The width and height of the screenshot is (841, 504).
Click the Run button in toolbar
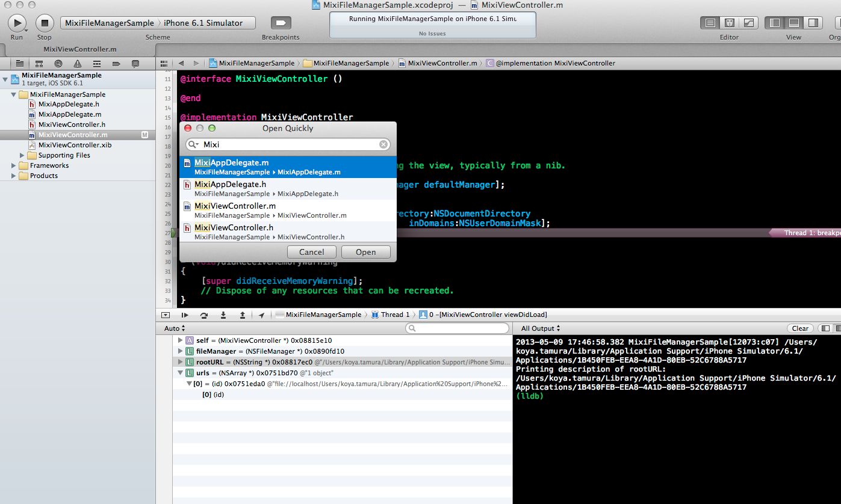(17, 23)
